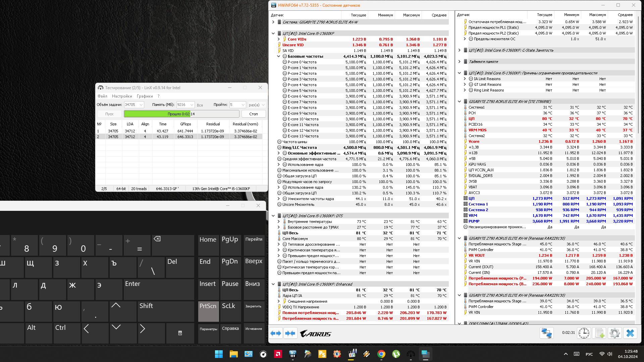The height and width of the screenshot is (362, 644).
Task: Open the Объём задачи dropdown in LinX
Action: tap(141, 105)
